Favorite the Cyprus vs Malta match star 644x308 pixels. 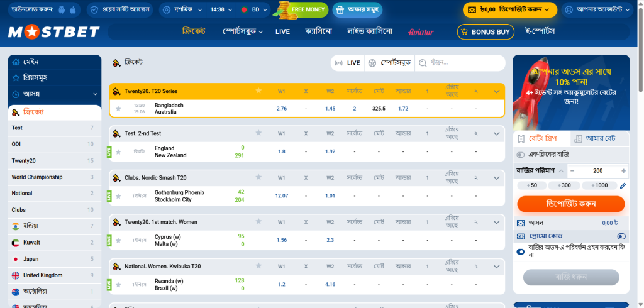click(x=118, y=240)
